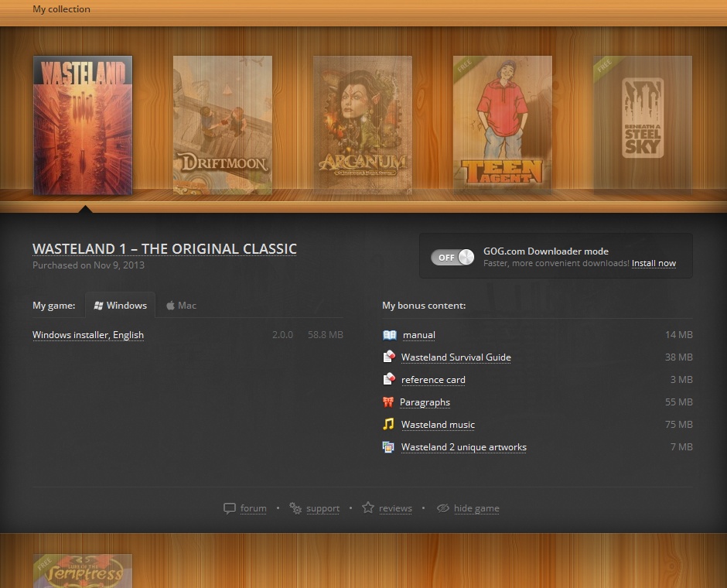The height and width of the screenshot is (588, 727).
Task: Download the Paragraphs bonus
Action: coord(425,402)
